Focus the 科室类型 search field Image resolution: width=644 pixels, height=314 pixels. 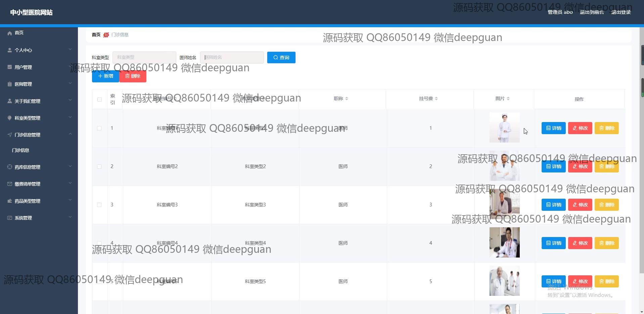[144, 57]
